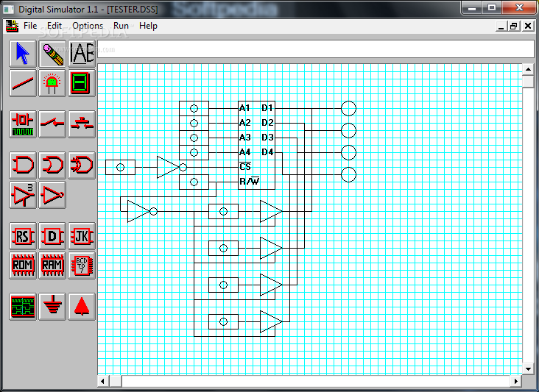Click the blank text field above canvas
Image resolution: width=539 pixels, height=392 pixels.
coord(316,49)
